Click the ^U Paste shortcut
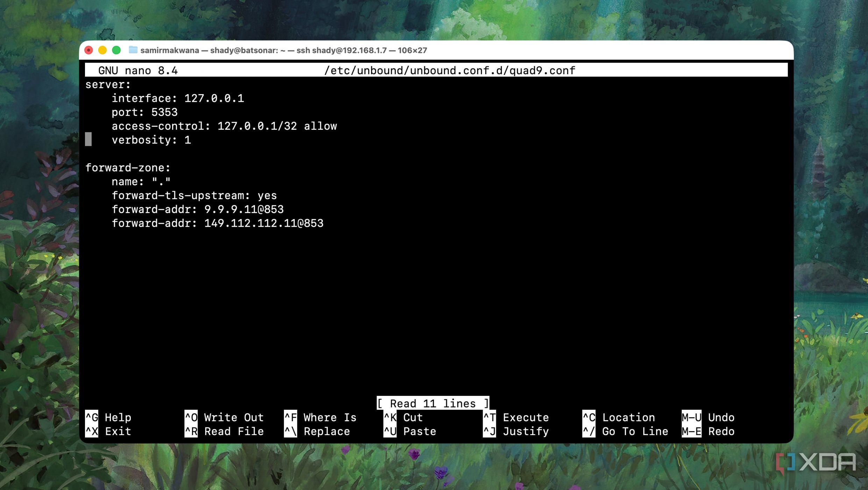 pos(410,431)
